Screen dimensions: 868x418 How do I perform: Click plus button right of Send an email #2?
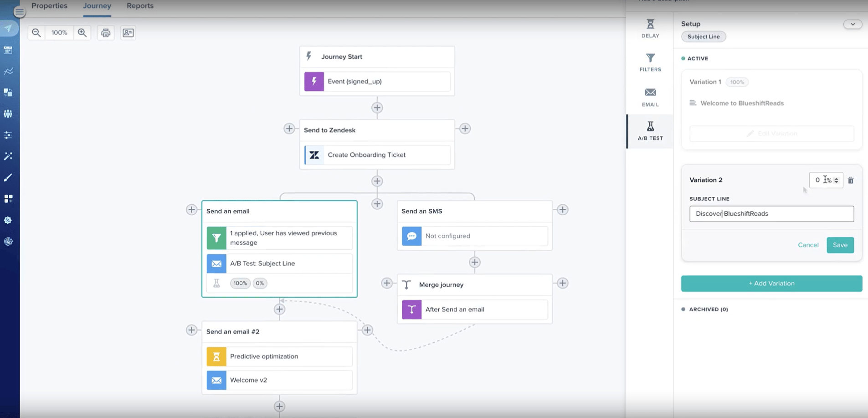tap(367, 330)
